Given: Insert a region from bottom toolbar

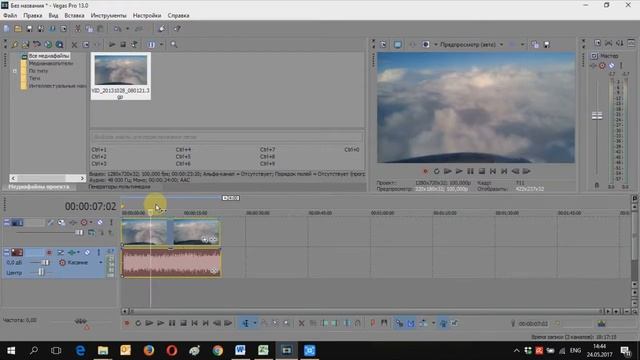Looking at the screenshot, I should point(384,323).
